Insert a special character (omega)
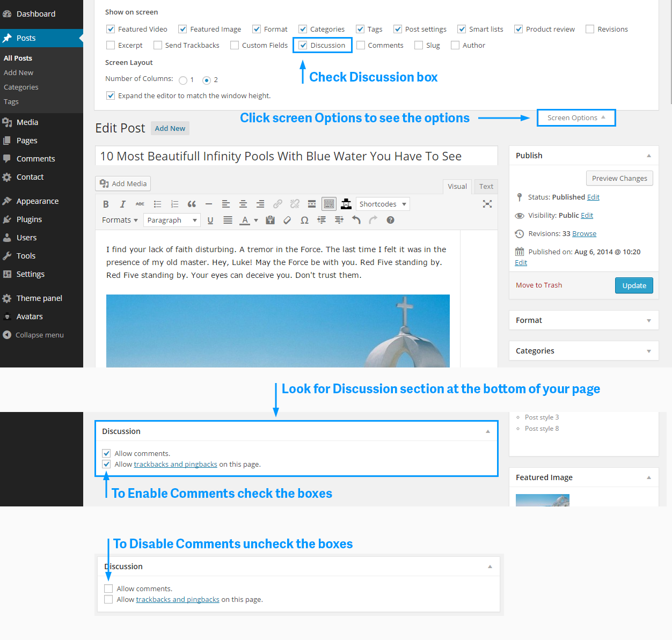This screenshot has height=640, width=672. tap(304, 220)
